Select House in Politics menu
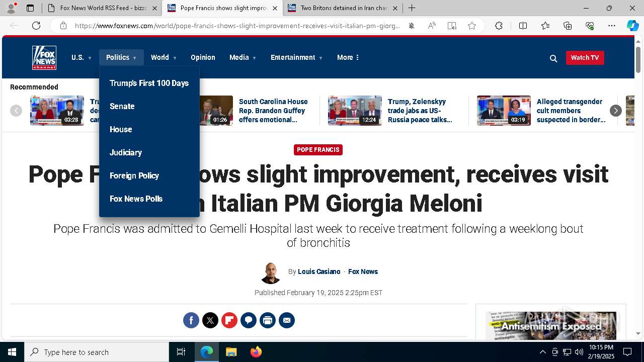This screenshot has height=362, width=644. tap(121, 130)
